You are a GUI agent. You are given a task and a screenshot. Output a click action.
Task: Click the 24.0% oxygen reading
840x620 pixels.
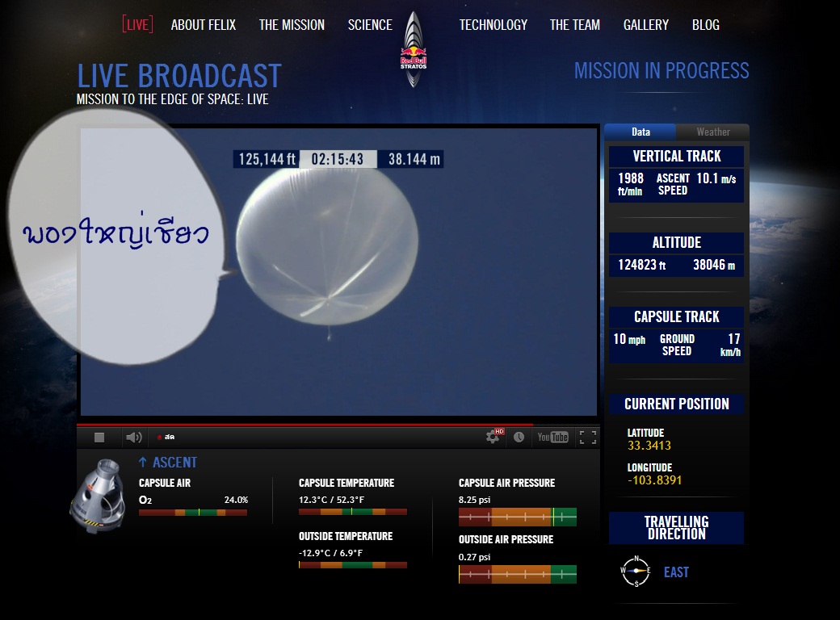point(236,500)
